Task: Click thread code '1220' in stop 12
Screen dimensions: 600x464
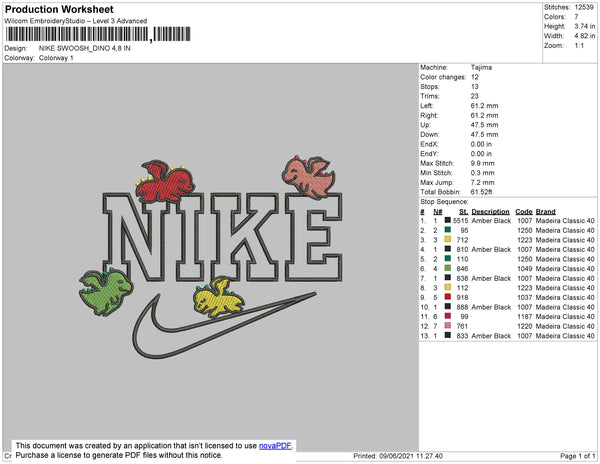Action: pos(525,326)
